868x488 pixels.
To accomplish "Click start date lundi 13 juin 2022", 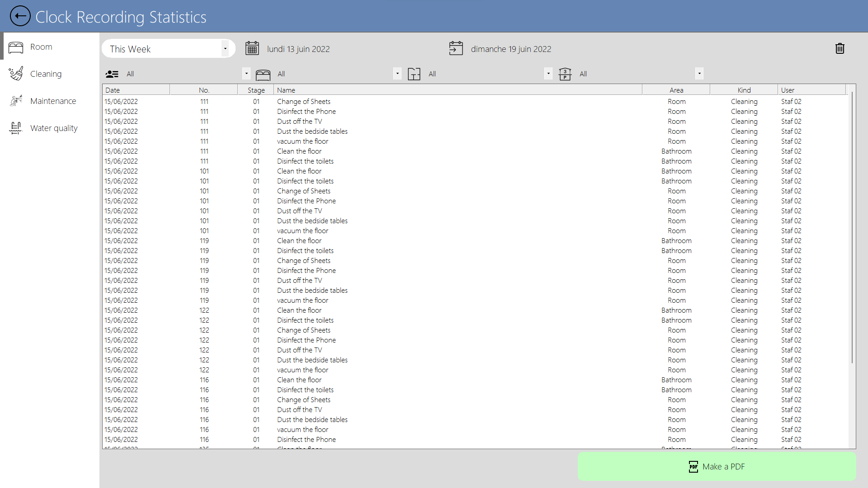I will (x=298, y=49).
